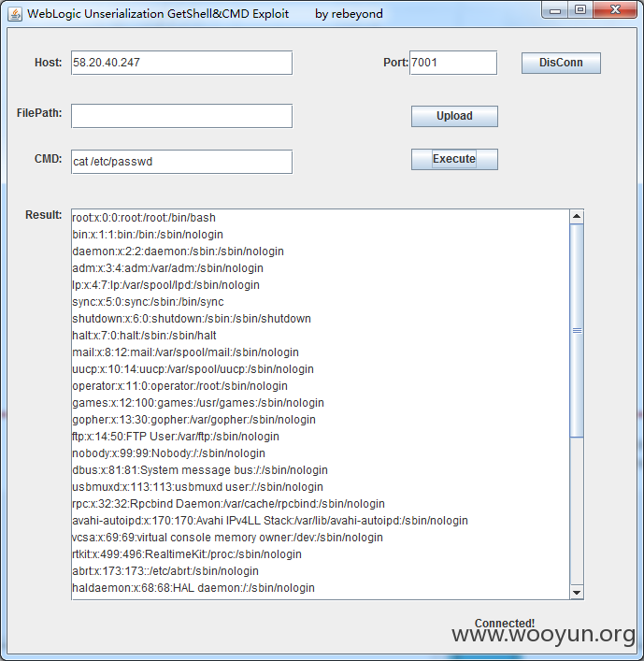Click the operator:x:11:0 result line

tap(180, 386)
